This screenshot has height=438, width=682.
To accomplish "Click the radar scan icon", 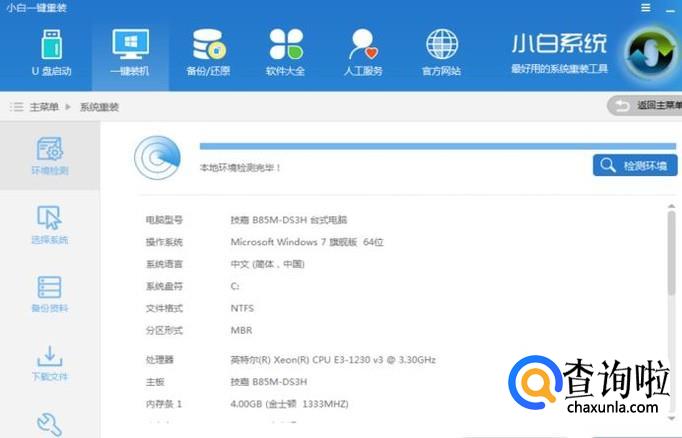I will coord(157,157).
